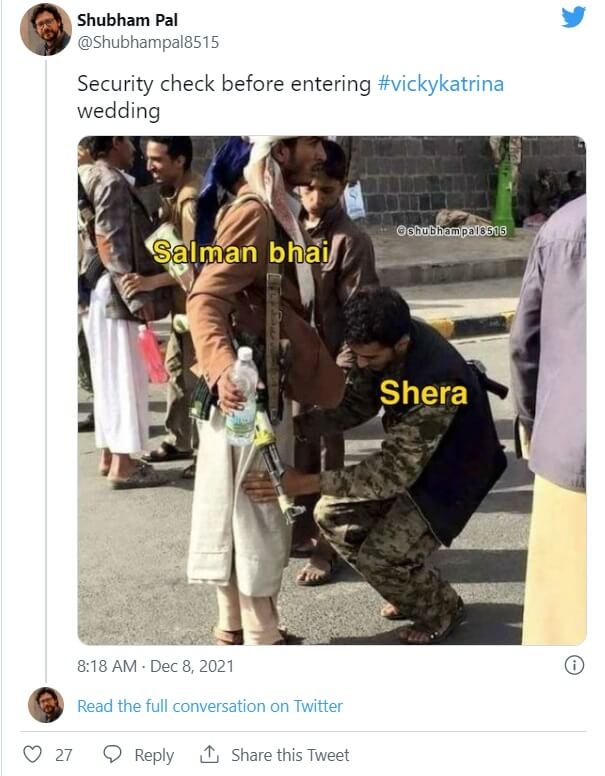This screenshot has width=605, height=776.
Task: Open the #vickykatrina hashtag
Action: (441, 84)
